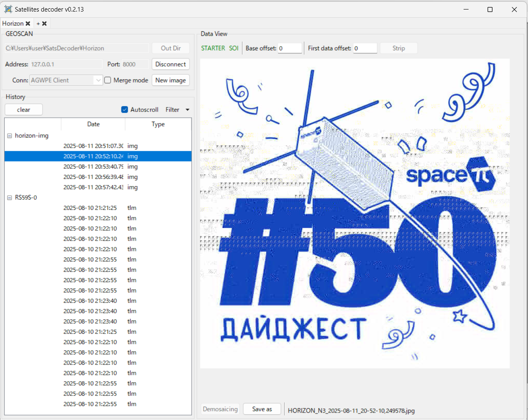
Task: Click the Out Dir button
Action: [x=170, y=48]
